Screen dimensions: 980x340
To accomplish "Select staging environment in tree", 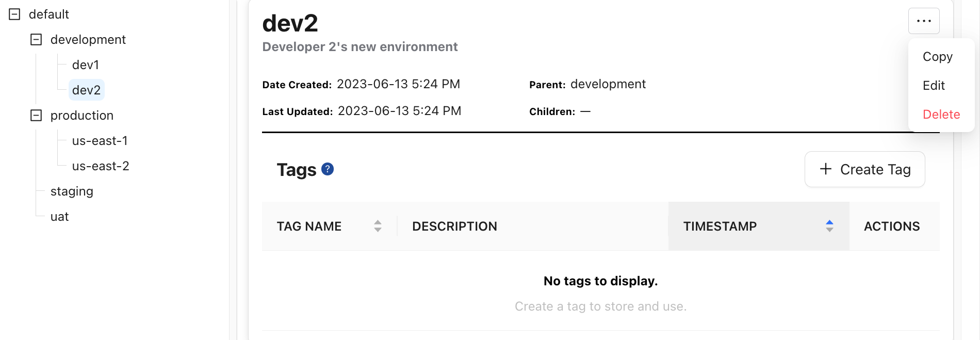I will tap(72, 191).
